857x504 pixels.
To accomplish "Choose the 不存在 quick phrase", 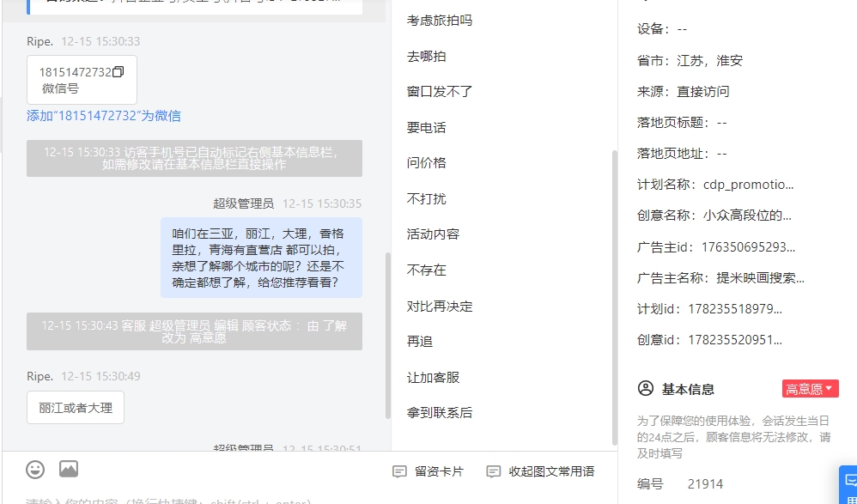I will point(426,270).
